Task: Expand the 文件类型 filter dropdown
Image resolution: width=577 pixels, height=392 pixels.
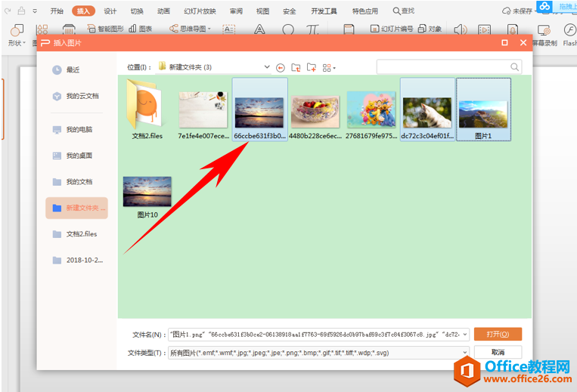Action: click(465, 353)
